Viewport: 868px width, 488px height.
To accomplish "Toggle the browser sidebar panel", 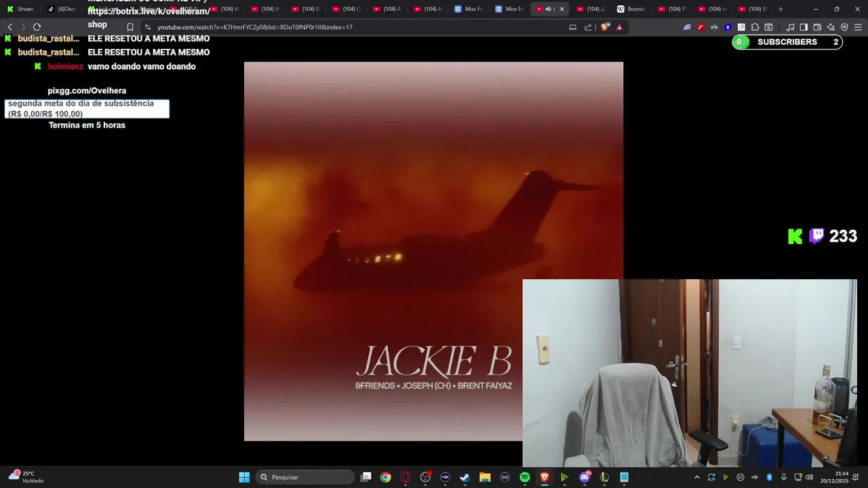I will point(804,27).
